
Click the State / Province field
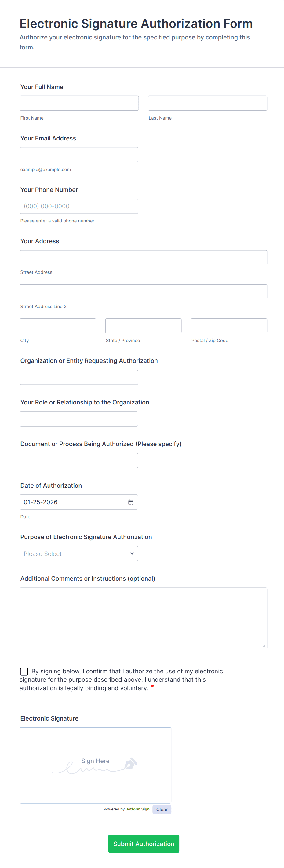pos(143,326)
